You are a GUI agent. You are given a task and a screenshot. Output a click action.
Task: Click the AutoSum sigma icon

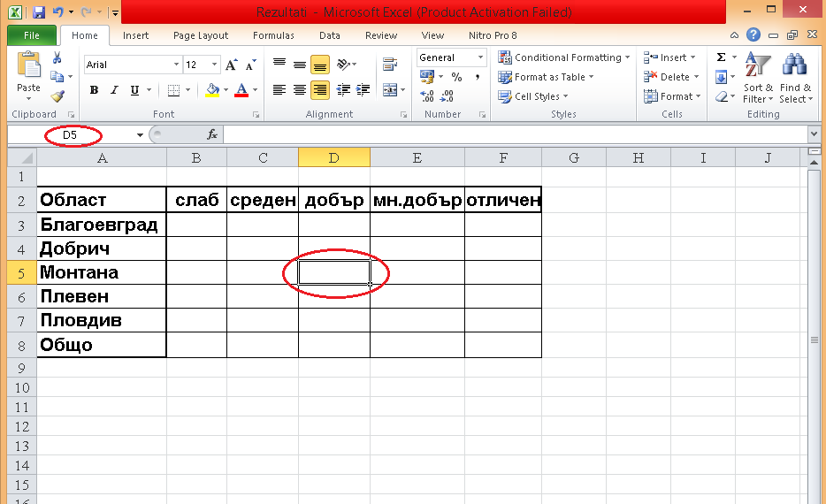pos(721,57)
